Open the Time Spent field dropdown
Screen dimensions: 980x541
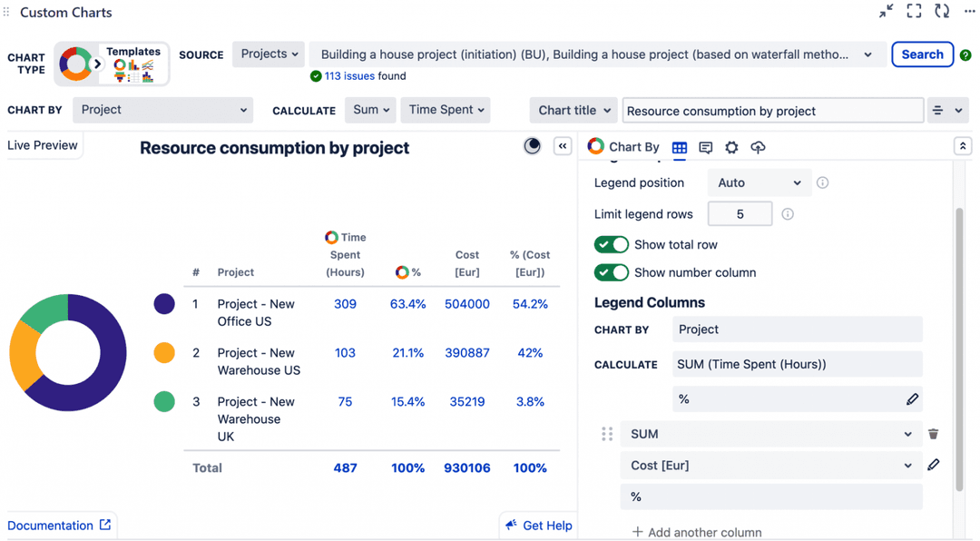445,109
